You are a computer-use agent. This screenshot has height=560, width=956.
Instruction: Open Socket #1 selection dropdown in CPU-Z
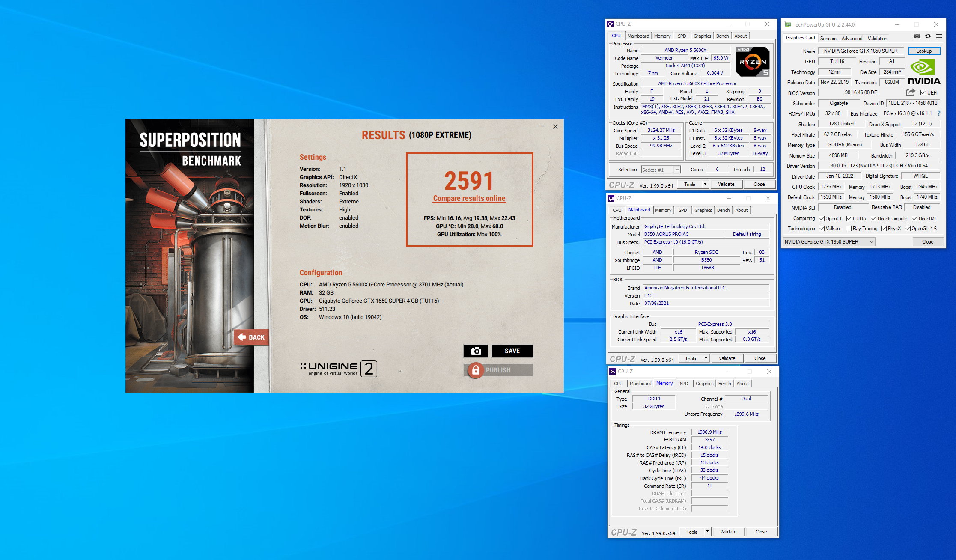point(661,170)
